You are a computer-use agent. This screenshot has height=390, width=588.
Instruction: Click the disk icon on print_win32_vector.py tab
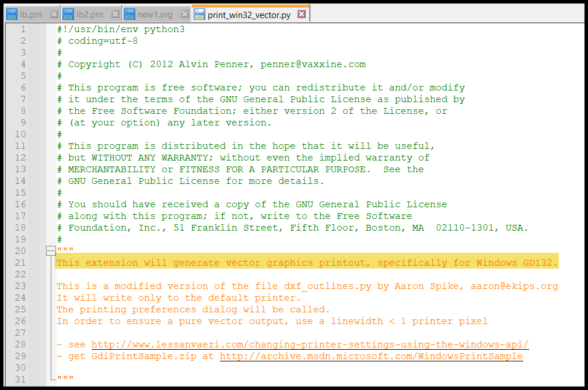tap(199, 14)
